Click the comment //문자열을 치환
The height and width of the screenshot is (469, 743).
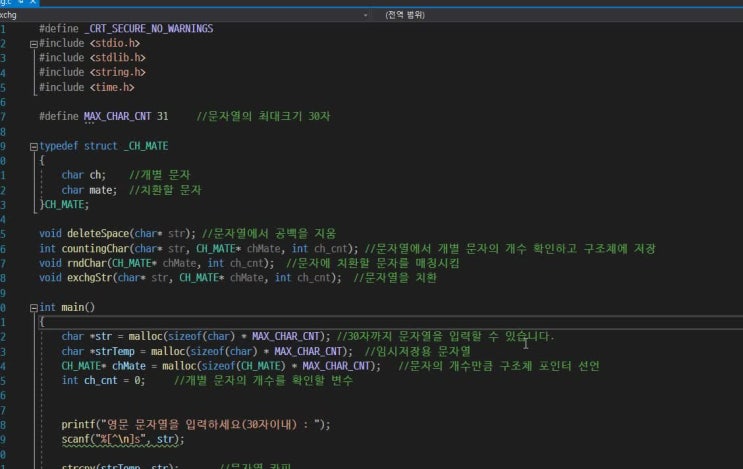(x=395, y=278)
